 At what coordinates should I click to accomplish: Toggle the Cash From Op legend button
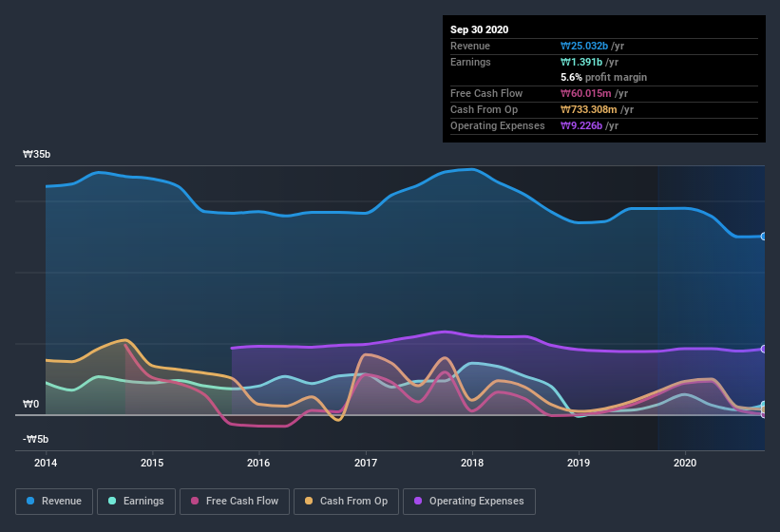tap(346, 502)
